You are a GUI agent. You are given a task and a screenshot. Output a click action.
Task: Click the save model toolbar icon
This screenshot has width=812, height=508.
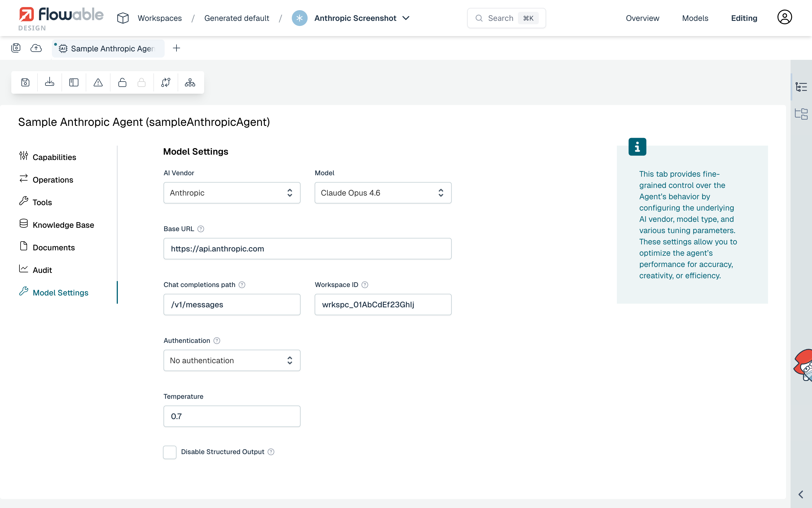point(25,82)
